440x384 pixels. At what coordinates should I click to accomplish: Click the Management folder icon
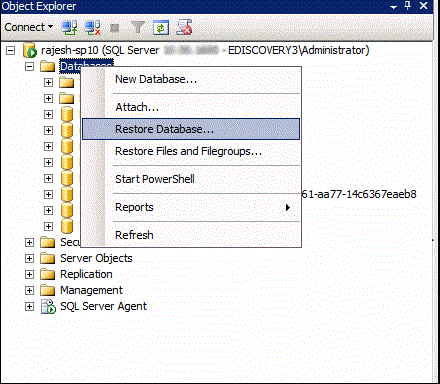pos(47,290)
